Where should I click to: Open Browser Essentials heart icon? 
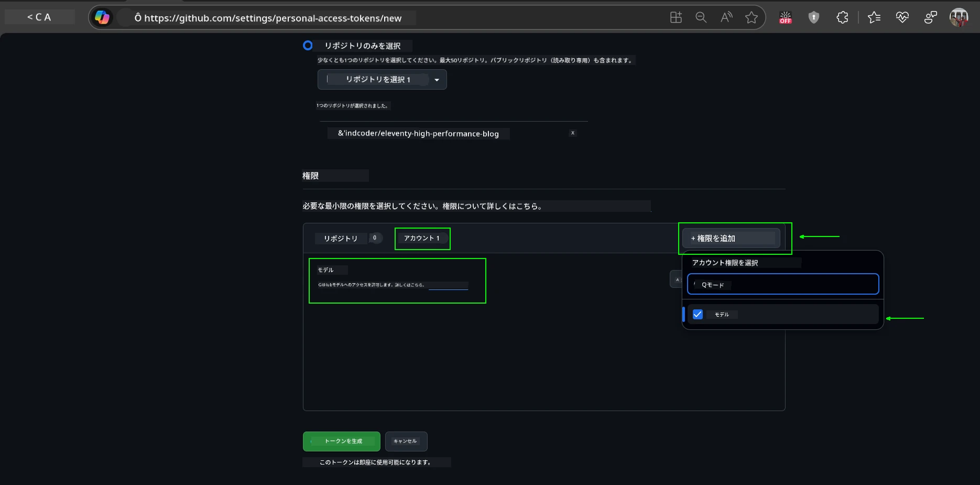(x=902, y=17)
